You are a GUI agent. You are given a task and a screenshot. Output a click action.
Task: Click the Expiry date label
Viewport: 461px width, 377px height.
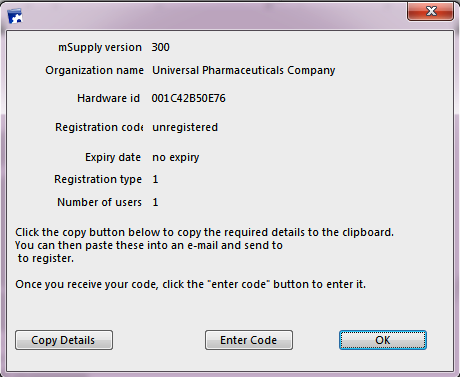(x=113, y=157)
